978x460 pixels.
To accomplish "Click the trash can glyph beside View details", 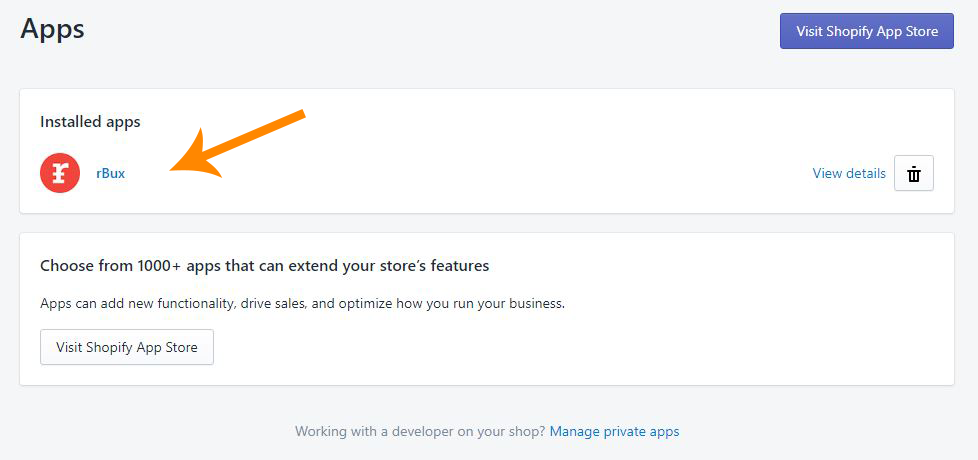I will pyautogui.click(x=914, y=174).
